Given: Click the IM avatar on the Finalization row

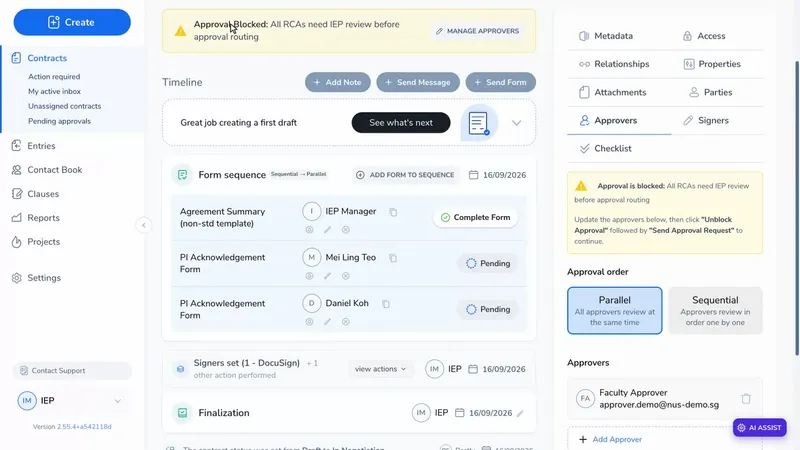Looking at the screenshot, I should point(421,413).
